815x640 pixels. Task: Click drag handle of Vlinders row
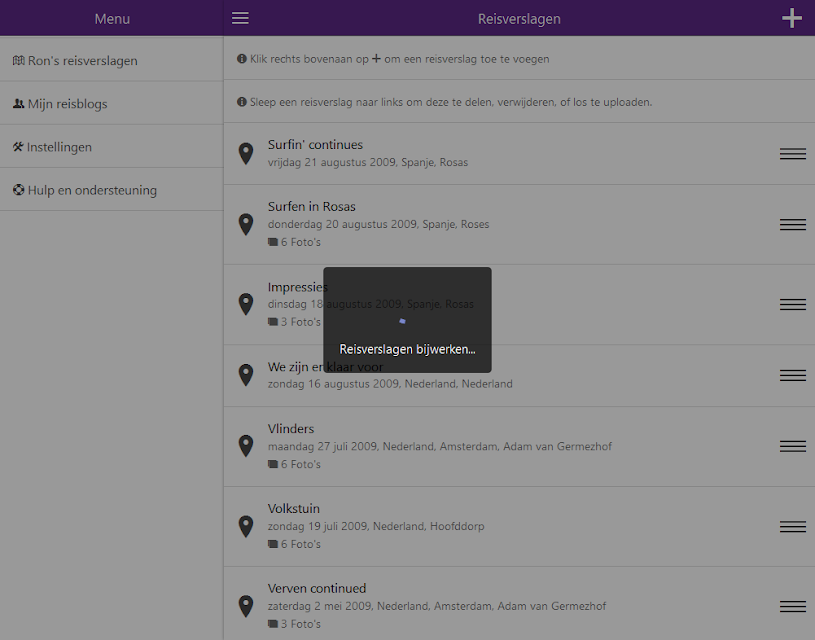793,446
